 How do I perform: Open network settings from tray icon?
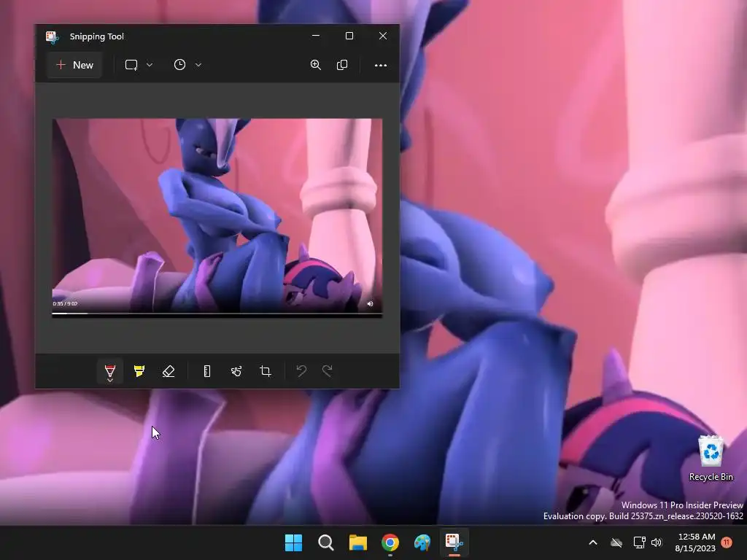[x=639, y=542]
